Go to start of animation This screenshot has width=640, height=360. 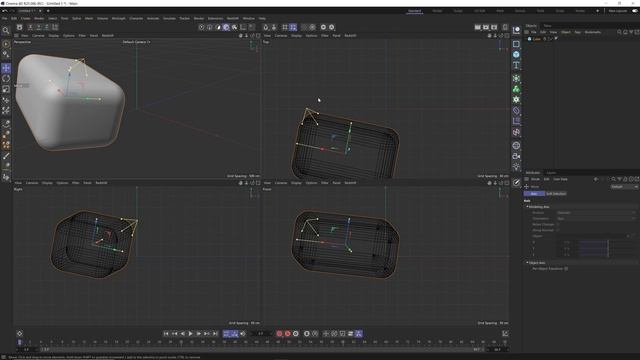pyautogui.click(x=166, y=333)
